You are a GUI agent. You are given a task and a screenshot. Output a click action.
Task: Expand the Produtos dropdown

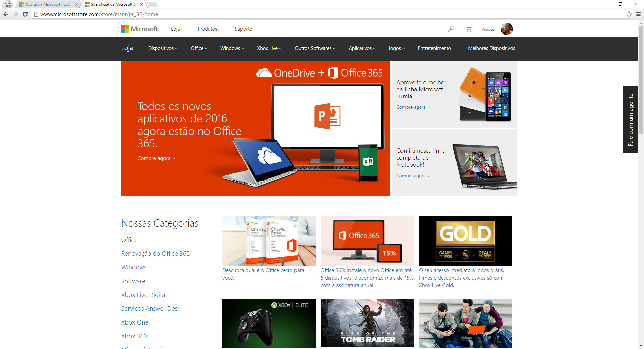pos(209,29)
